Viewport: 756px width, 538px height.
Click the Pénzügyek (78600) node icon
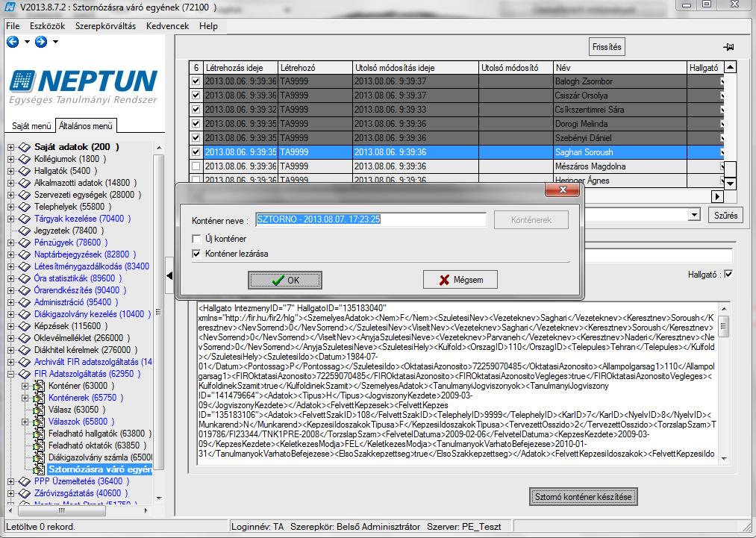click(25, 243)
